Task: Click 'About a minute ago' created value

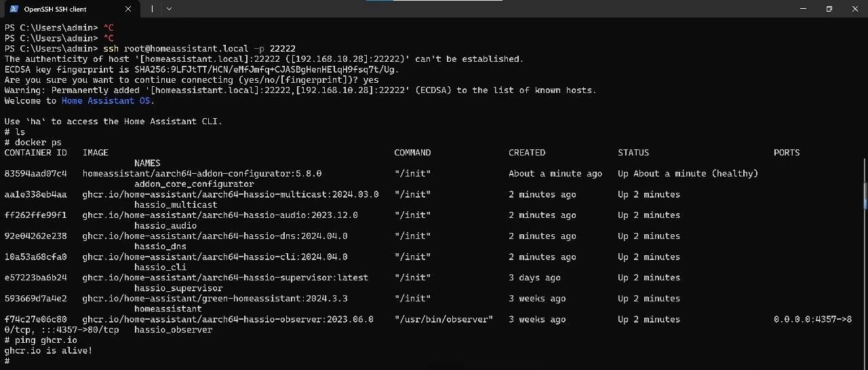Action: (x=555, y=174)
